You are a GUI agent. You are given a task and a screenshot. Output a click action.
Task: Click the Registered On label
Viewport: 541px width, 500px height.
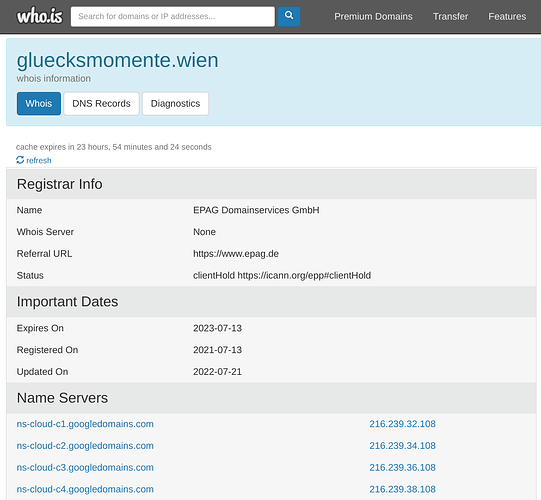tap(47, 350)
